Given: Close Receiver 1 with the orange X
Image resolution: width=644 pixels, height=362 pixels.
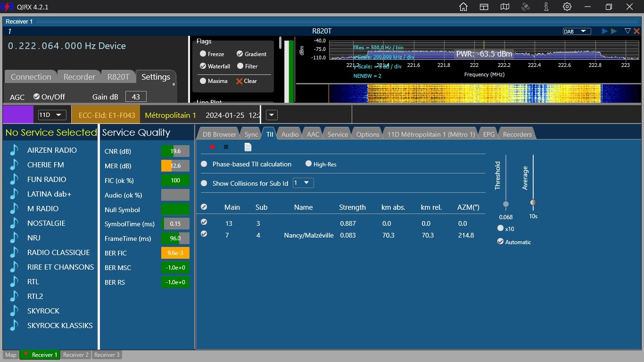Looking at the screenshot, I should 636,31.
